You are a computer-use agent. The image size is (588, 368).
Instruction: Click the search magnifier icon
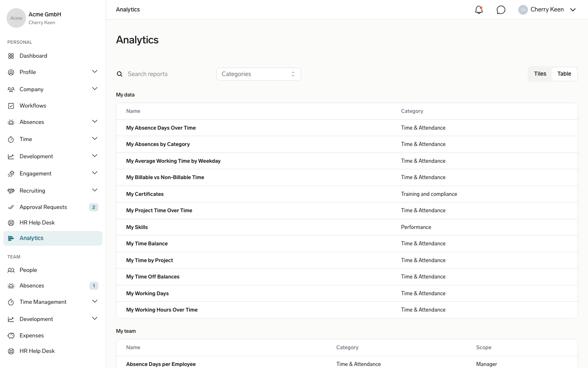click(120, 74)
